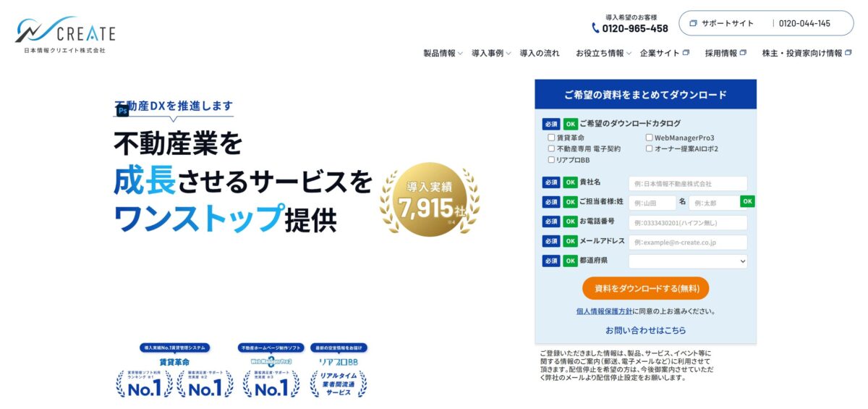Image resolution: width=868 pixels, height=409 pixels.
Task: Click the external-link icon after 株主・投資家向け情報
Action: tap(848, 53)
